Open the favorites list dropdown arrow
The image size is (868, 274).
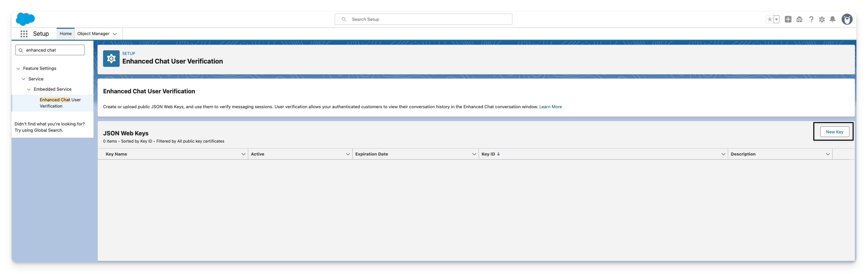click(x=776, y=20)
